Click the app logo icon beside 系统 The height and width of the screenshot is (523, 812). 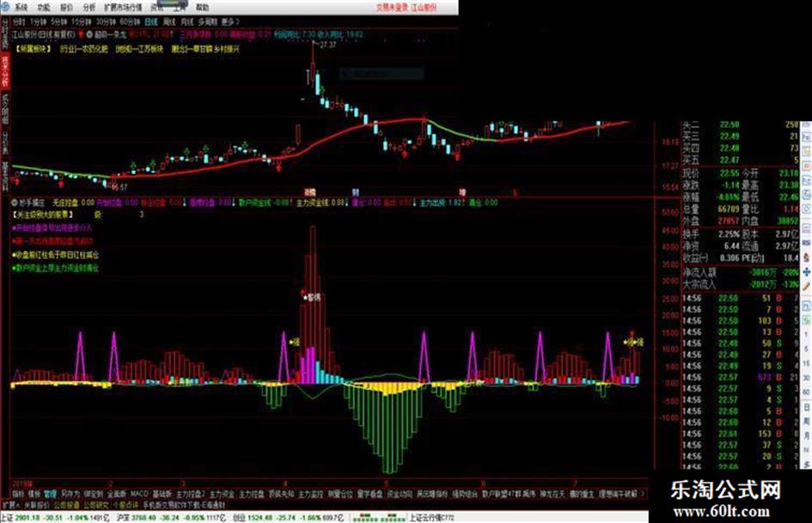pyautogui.click(x=5, y=7)
